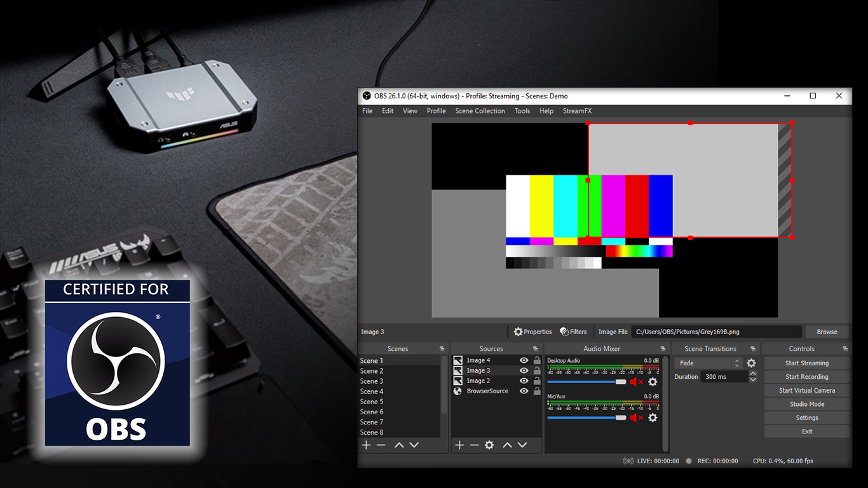Mute the Desktop Audio speaker icon
This screenshot has width=868, height=488.
pyautogui.click(x=634, y=382)
